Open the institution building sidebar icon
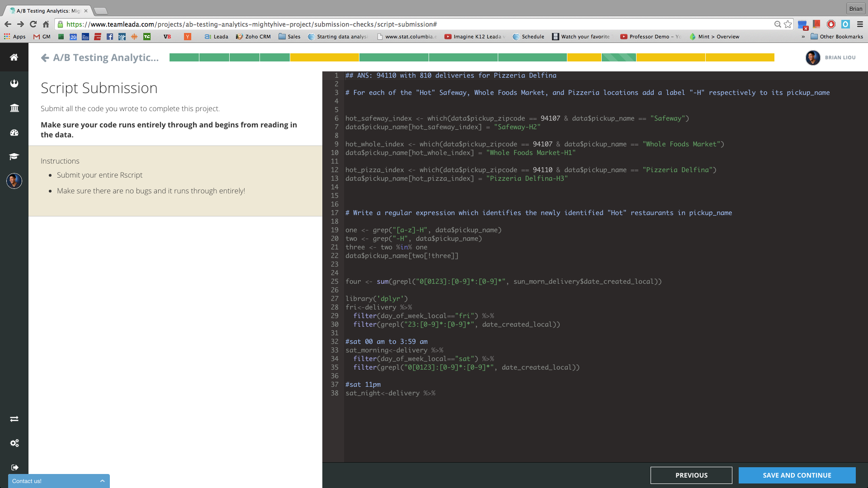The height and width of the screenshot is (488, 868). (x=14, y=108)
